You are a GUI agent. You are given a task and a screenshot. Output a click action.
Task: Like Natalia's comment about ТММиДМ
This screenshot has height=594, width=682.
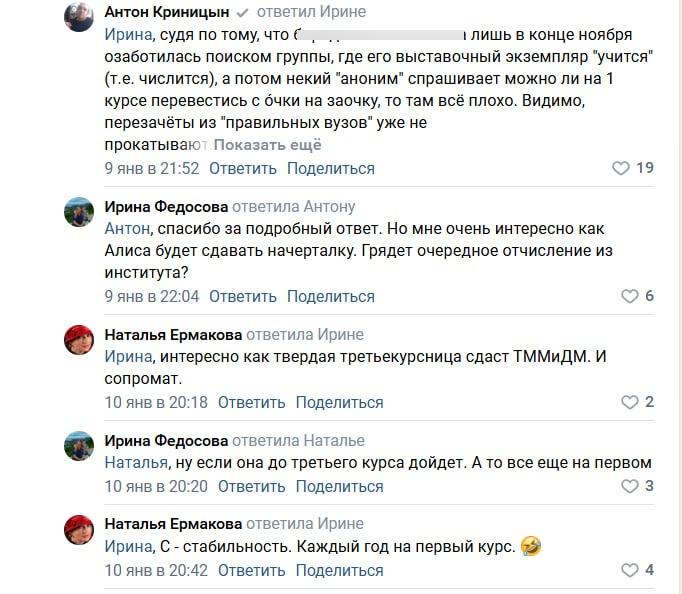coord(630,402)
